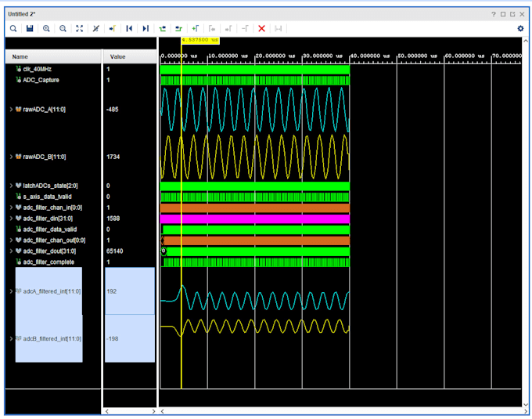Expand the adc_filter_chan_in[0:0] signal
The image size is (532, 419).
(11, 208)
